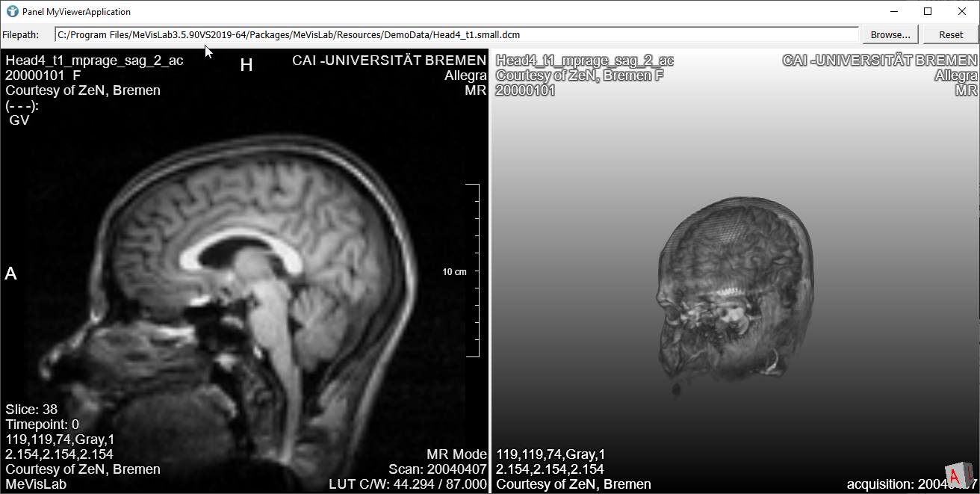
Task: Close the MyViewerApplication panel
Action: pos(962,12)
